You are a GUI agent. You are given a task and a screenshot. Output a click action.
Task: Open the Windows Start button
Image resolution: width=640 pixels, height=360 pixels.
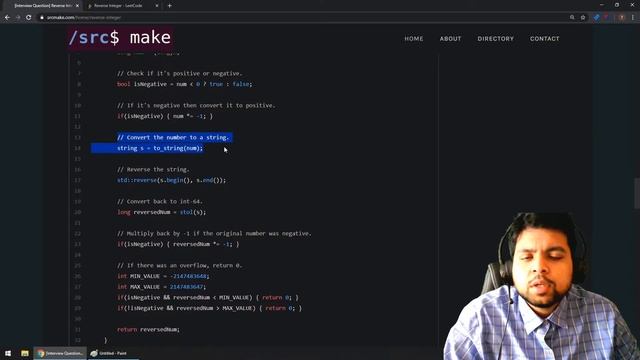8,353
